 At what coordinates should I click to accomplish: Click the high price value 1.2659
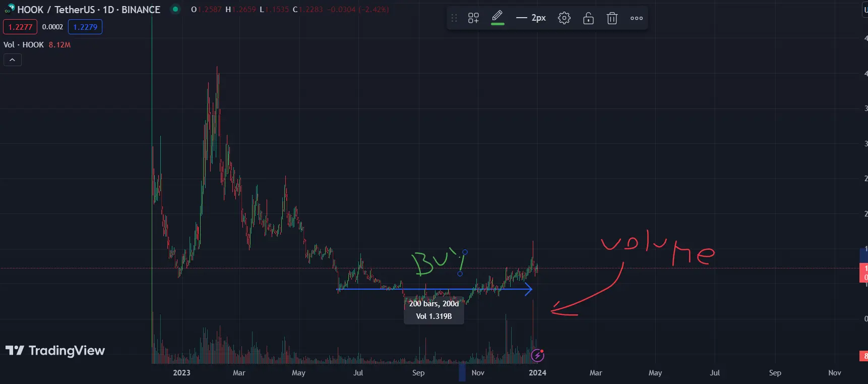(x=244, y=10)
